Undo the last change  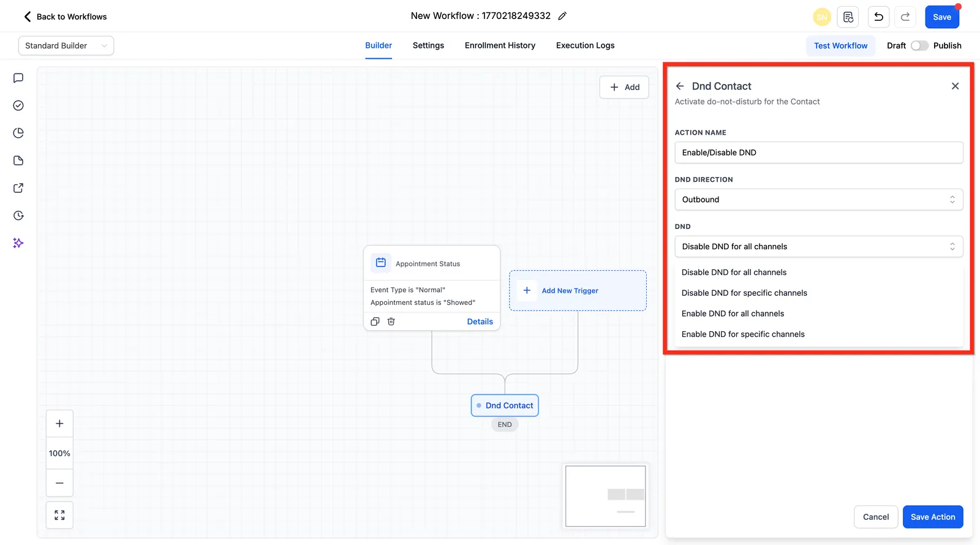(878, 17)
